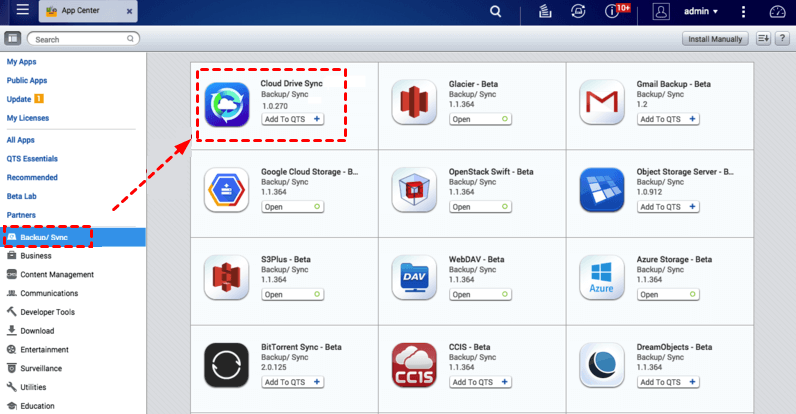Screen dimensions: 796x414
Task: Click the Azure Storage app icon
Action: (602, 278)
